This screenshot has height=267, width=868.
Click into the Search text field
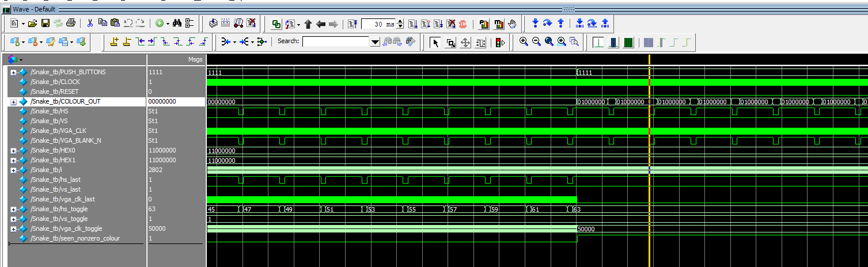336,41
